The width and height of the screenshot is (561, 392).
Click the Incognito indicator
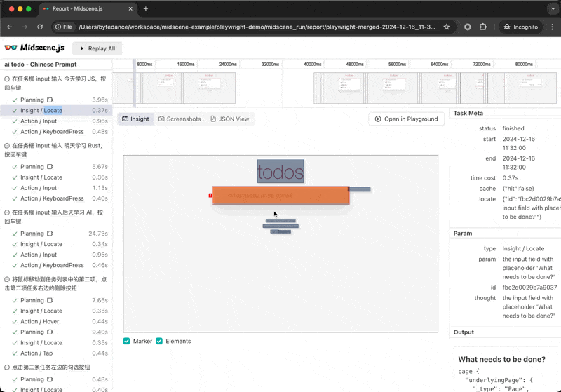tap(520, 27)
